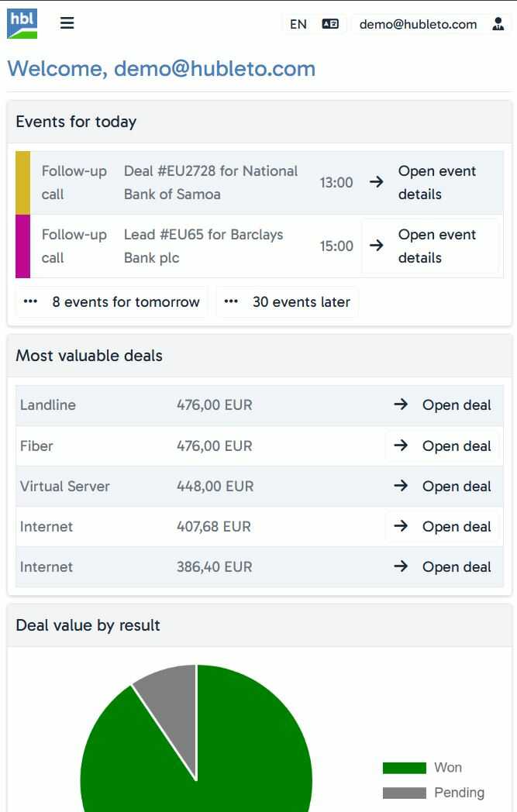Expand 8 events for tomorrow
The height and width of the screenshot is (812, 517).
click(x=112, y=302)
